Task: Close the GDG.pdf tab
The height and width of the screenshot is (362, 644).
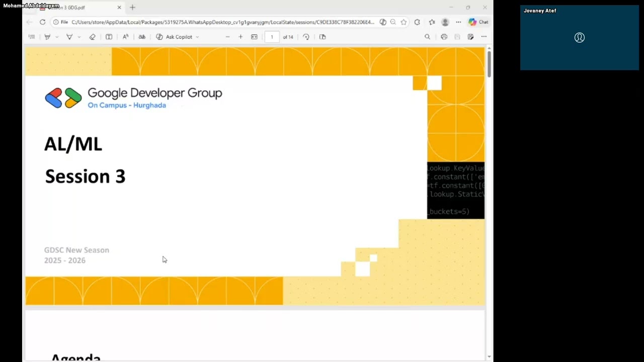Action: (x=119, y=8)
